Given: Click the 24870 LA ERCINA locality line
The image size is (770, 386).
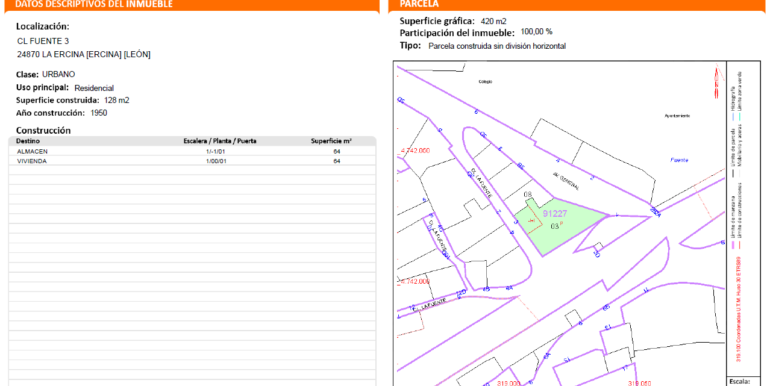Looking at the screenshot, I should point(83,55).
